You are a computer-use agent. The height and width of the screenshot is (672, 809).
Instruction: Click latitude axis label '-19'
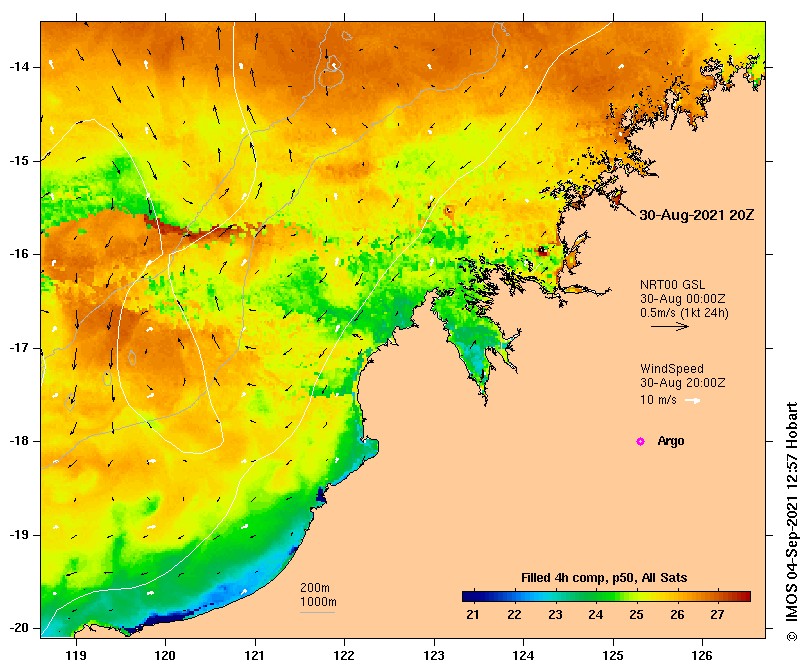pyautogui.click(x=19, y=535)
